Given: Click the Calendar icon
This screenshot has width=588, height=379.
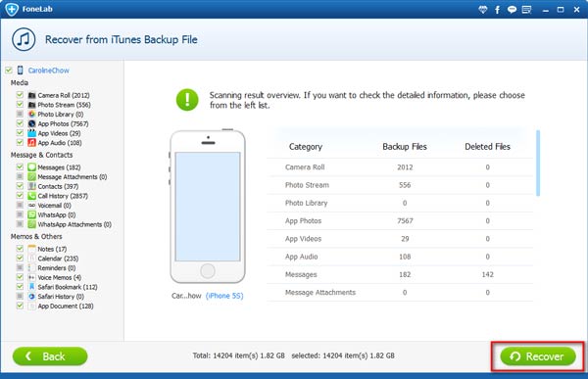Looking at the screenshot, I should coord(32,259).
